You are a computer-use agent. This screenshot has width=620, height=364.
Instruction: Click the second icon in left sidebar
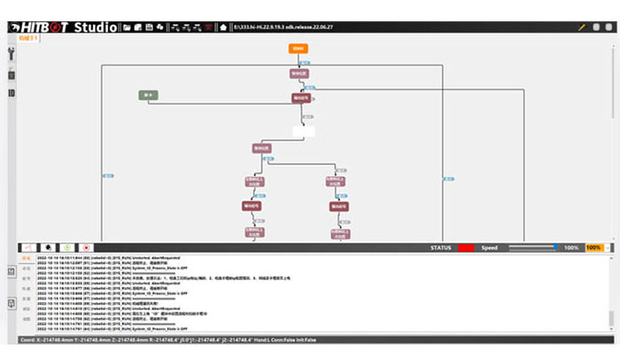pos(11,74)
